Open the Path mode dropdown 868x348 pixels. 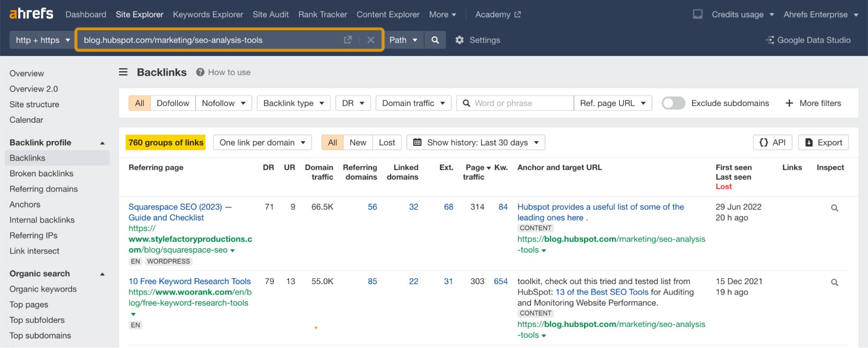pos(403,40)
